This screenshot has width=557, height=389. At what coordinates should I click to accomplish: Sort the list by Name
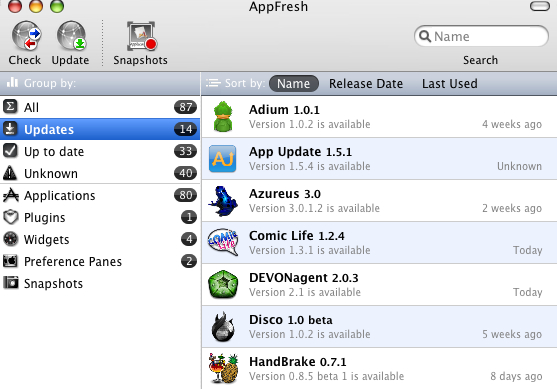[294, 83]
